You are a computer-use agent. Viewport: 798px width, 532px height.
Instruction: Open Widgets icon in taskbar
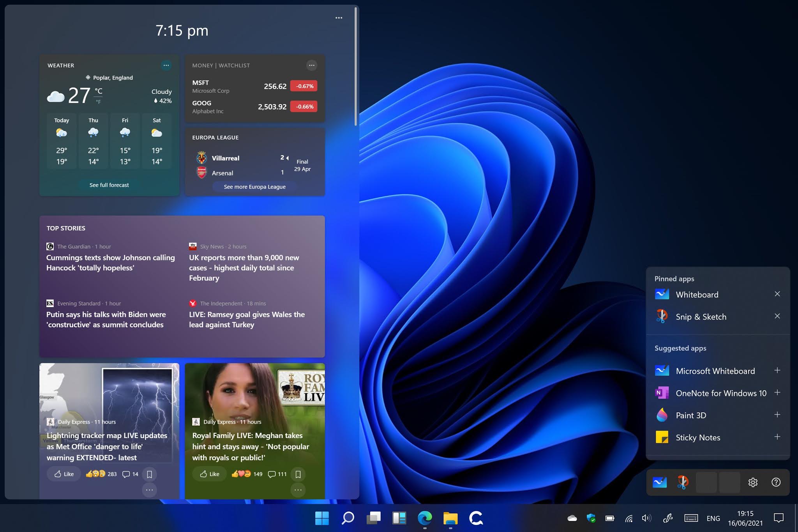[x=399, y=518]
